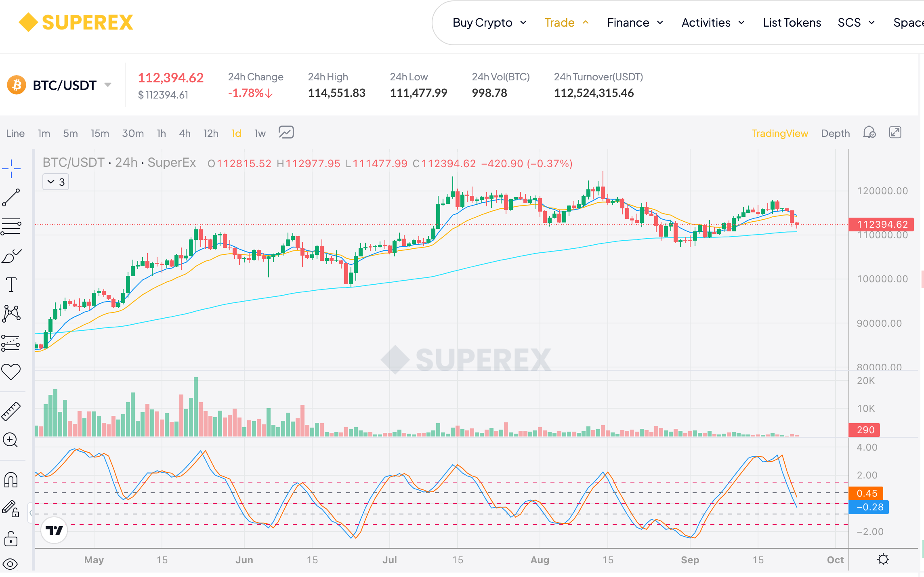
Task: Collapse the indicator legend showing 3
Action: point(56,182)
